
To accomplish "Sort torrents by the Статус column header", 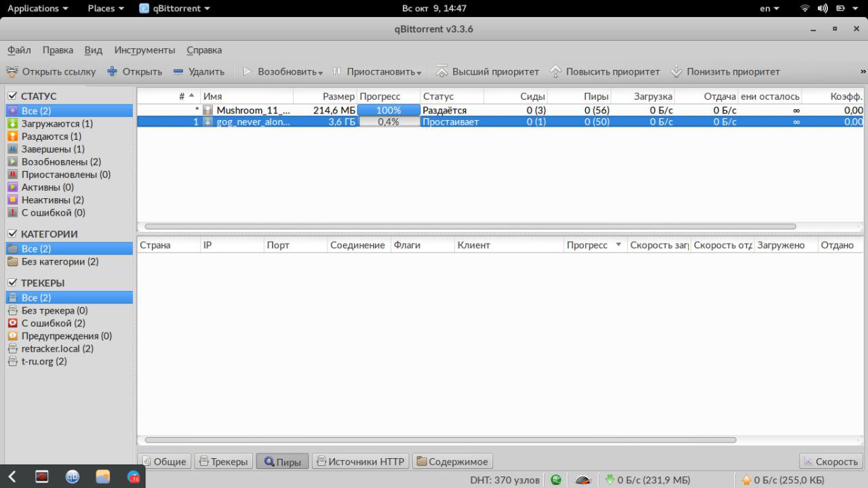I will tap(452, 96).
